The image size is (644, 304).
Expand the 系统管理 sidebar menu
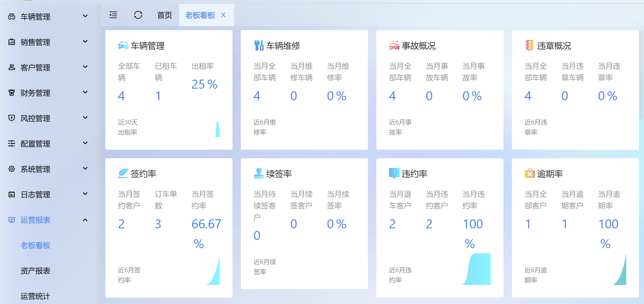[x=48, y=169]
